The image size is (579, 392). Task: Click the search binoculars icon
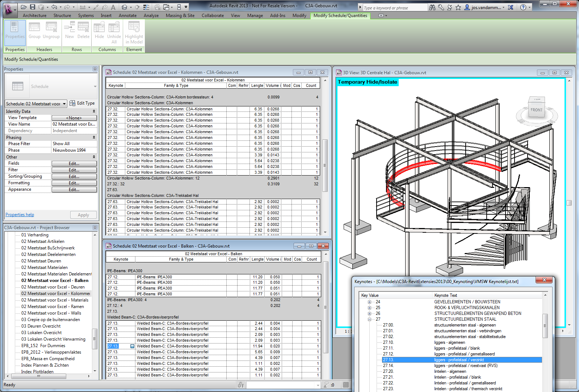point(432,7)
